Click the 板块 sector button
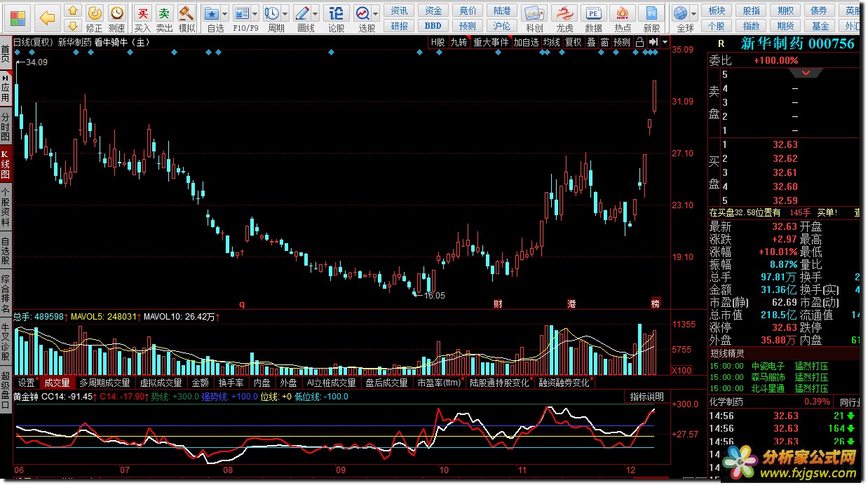The width and height of the screenshot is (868, 485). (717, 11)
